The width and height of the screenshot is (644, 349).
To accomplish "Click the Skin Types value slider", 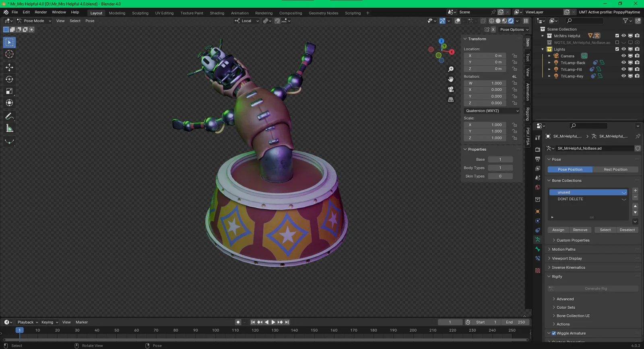I will tap(500, 177).
